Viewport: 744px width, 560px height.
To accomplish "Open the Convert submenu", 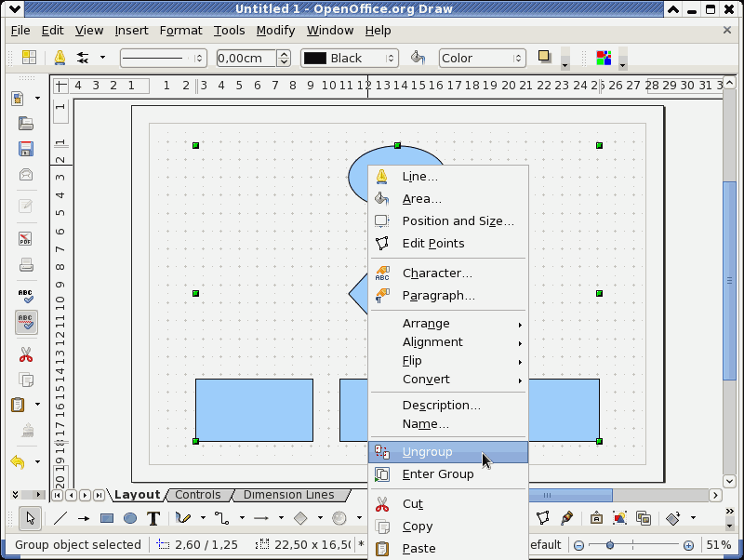I will tap(448, 380).
